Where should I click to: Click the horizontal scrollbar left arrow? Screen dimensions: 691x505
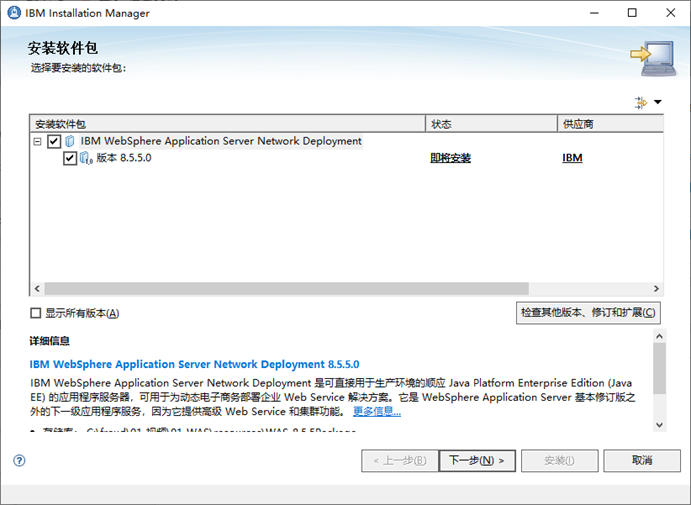[x=37, y=289]
